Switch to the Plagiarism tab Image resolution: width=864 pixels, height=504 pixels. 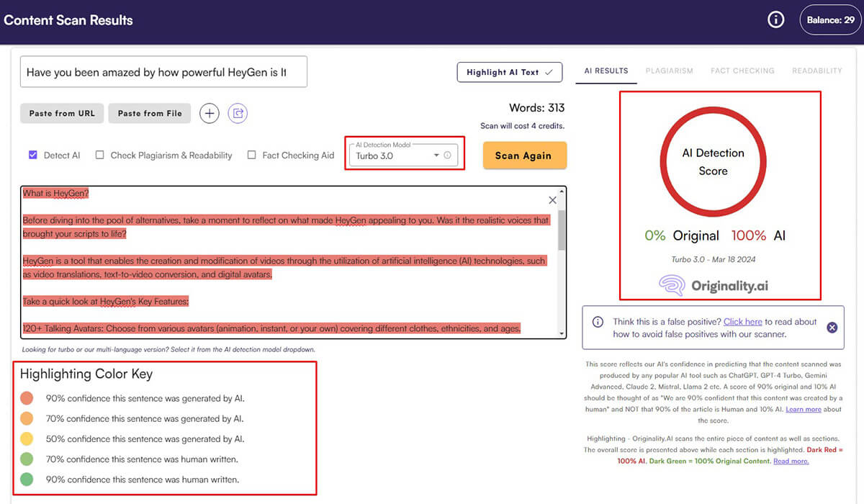click(x=669, y=71)
